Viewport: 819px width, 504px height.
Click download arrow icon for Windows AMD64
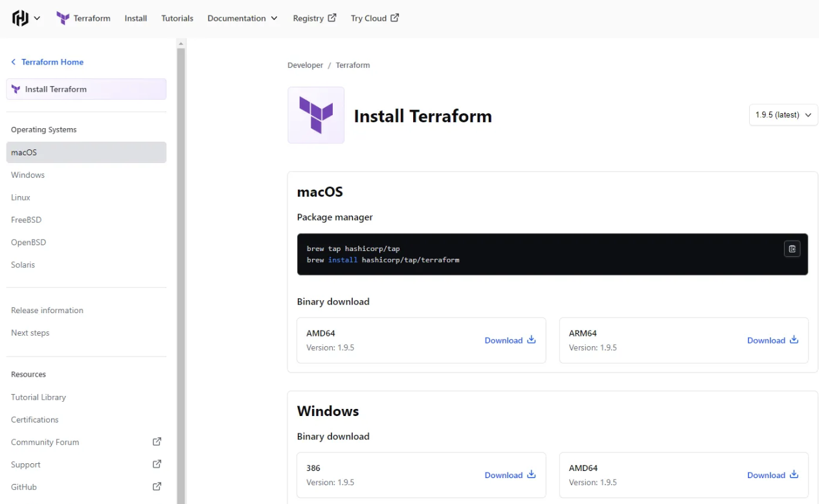tap(794, 474)
